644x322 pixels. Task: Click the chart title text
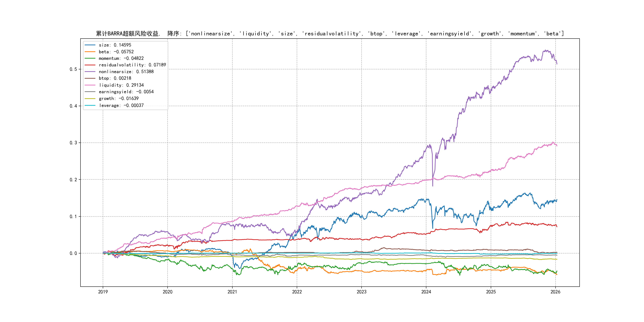[330, 34]
